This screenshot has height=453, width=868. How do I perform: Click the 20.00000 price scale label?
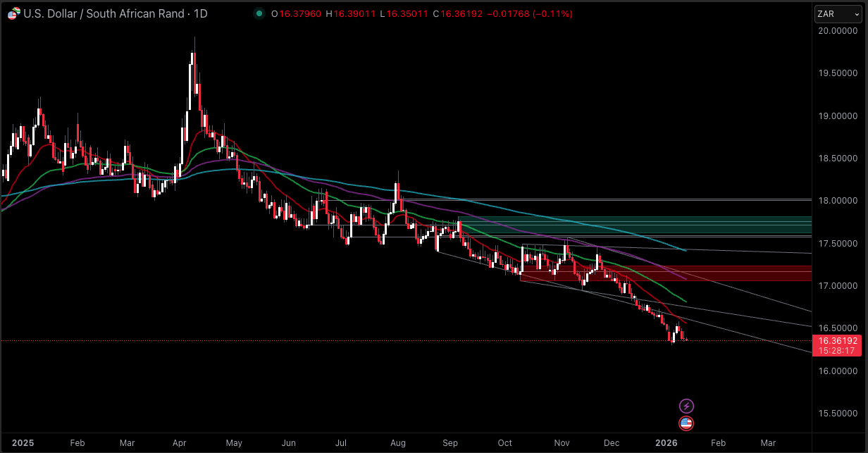point(837,31)
